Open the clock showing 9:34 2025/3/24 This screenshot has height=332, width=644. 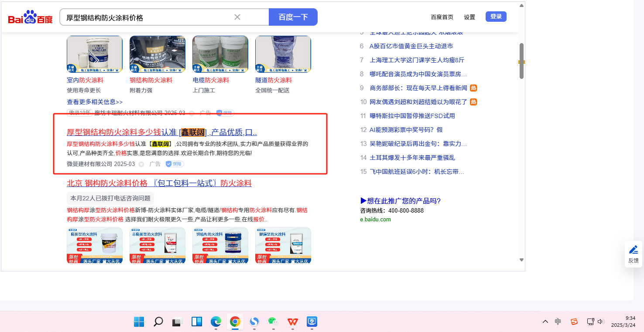tap(624, 322)
